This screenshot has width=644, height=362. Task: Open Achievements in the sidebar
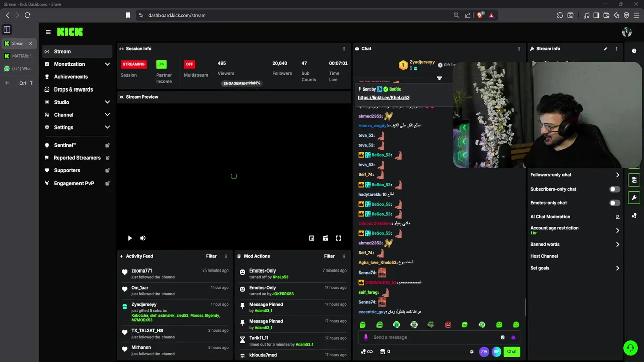[x=76, y=77]
